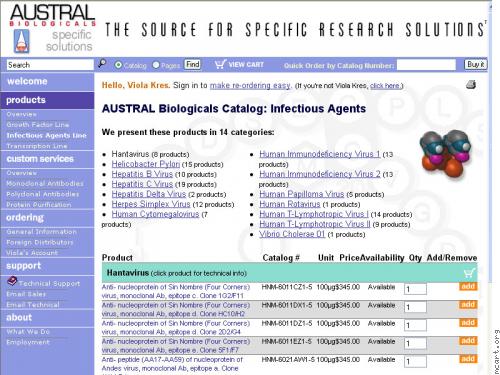Open Employment link
This screenshot has height=375, width=500.
click(x=28, y=342)
